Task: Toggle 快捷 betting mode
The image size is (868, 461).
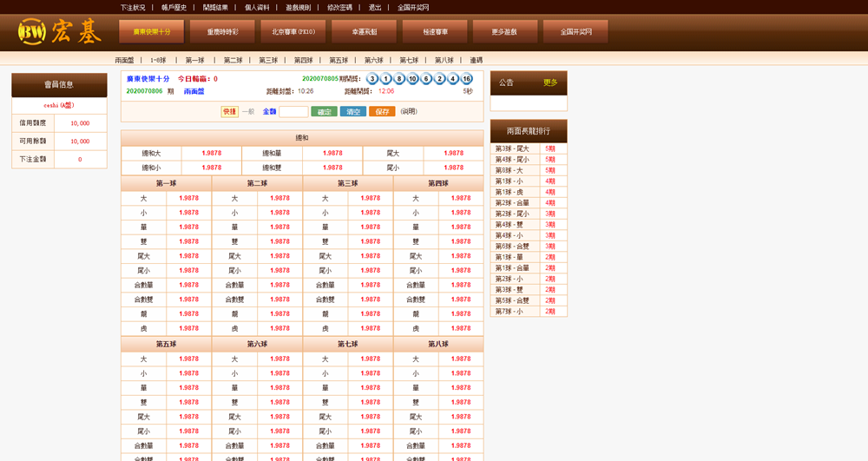Action: pyautogui.click(x=229, y=112)
